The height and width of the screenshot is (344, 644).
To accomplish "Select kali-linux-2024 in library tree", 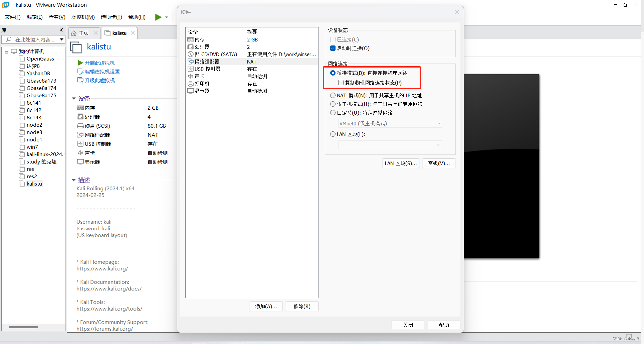I will [45, 154].
